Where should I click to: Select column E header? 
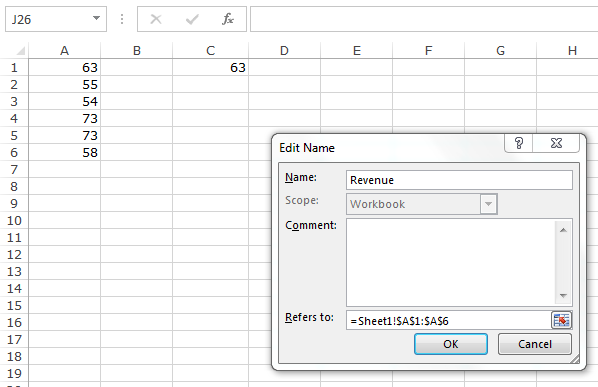tap(357, 51)
